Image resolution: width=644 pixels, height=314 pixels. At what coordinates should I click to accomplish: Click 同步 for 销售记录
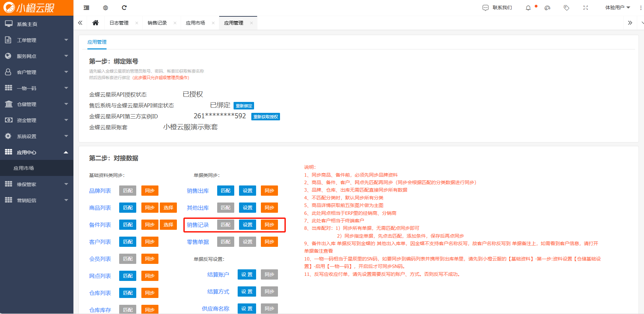tap(269, 225)
